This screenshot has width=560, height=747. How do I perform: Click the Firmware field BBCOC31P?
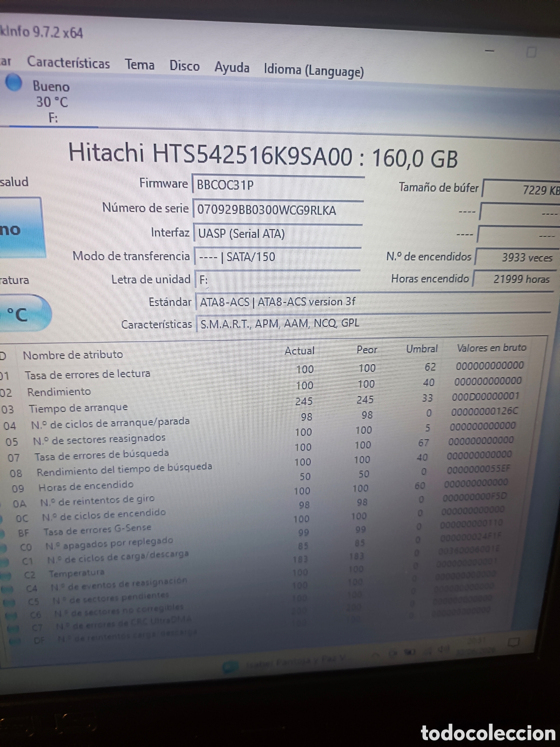[x=278, y=185]
